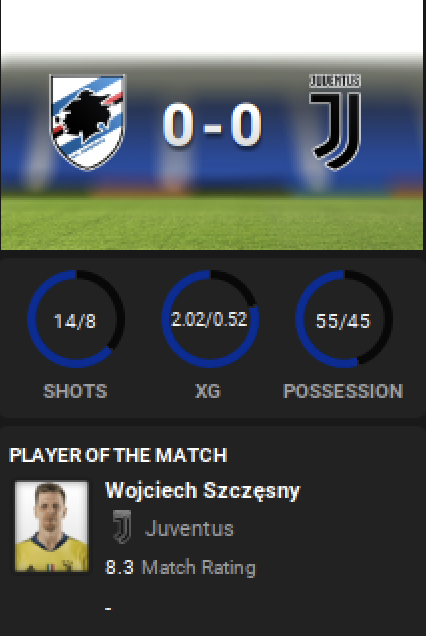
Task: Open the 14/8 shots circular chart
Action: [75, 319]
